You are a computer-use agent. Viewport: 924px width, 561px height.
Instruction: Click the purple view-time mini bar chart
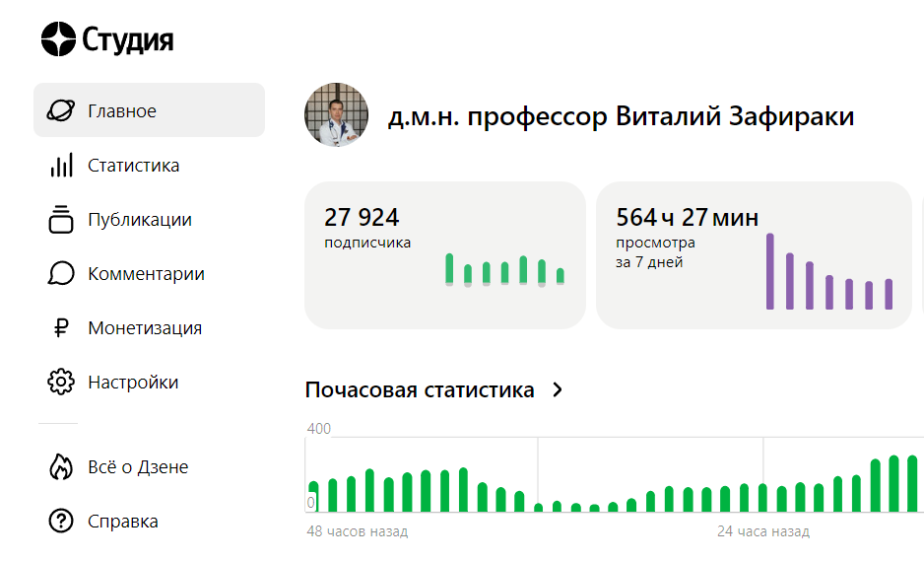pos(829,271)
